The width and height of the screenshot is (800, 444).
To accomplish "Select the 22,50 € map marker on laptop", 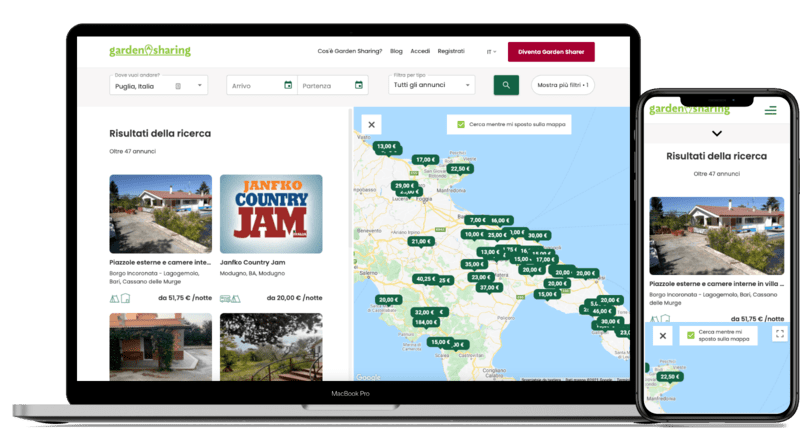I will click(x=460, y=169).
